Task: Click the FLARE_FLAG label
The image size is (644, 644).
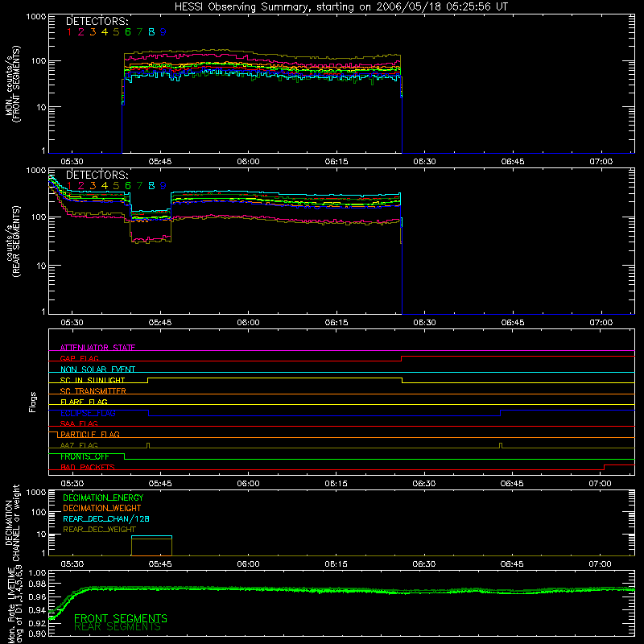Action: (84, 402)
